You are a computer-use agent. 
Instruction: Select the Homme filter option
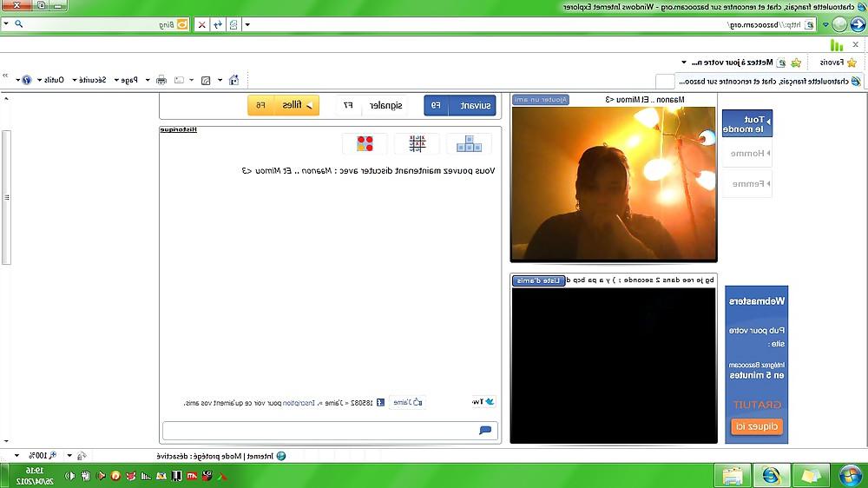747,153
